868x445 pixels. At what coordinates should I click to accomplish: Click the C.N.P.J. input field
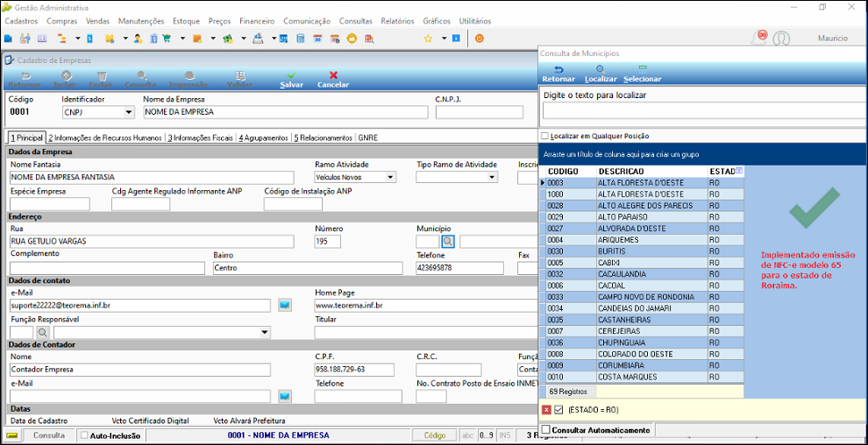[x=480, y=112]
